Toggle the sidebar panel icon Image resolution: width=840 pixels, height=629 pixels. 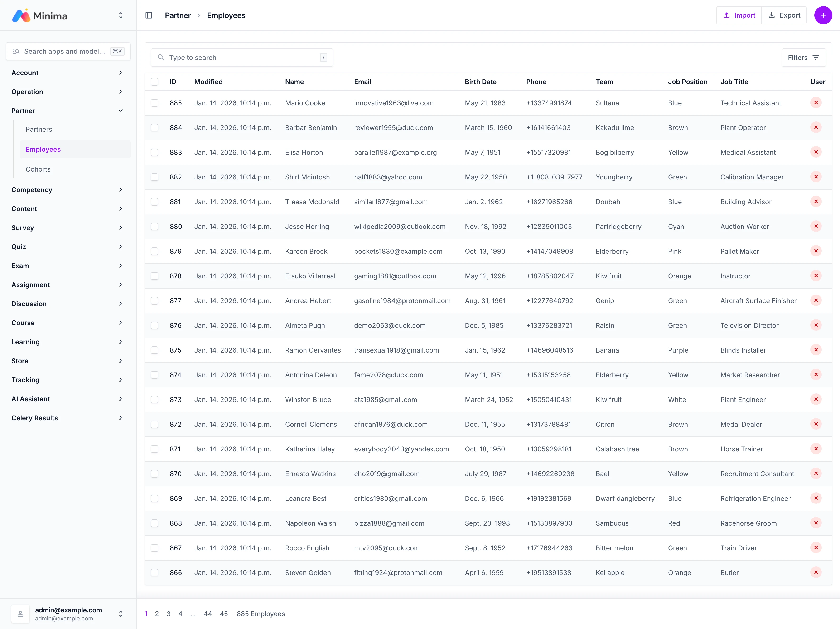tap(149, 15)
